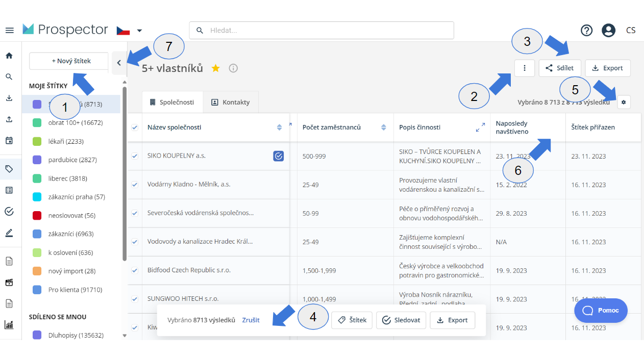644x358 pixels.
Task: Open the sidebar upload icon
Action: (9, 119)
